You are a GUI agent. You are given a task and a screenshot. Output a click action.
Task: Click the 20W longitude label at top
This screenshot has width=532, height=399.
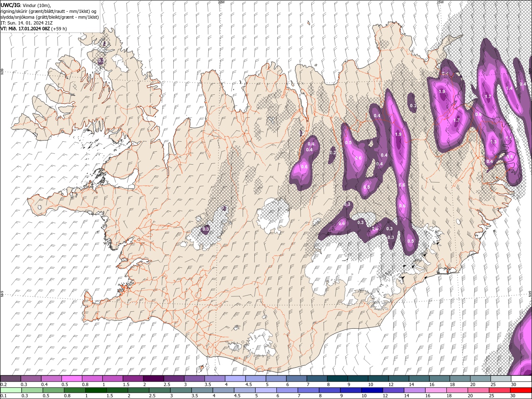(221, 2)
